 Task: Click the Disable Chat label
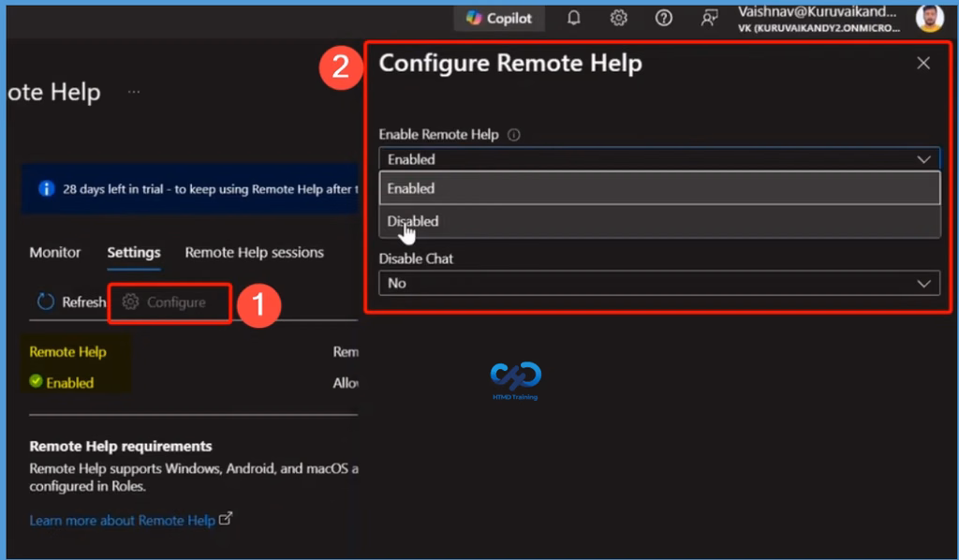pos(416,258)
